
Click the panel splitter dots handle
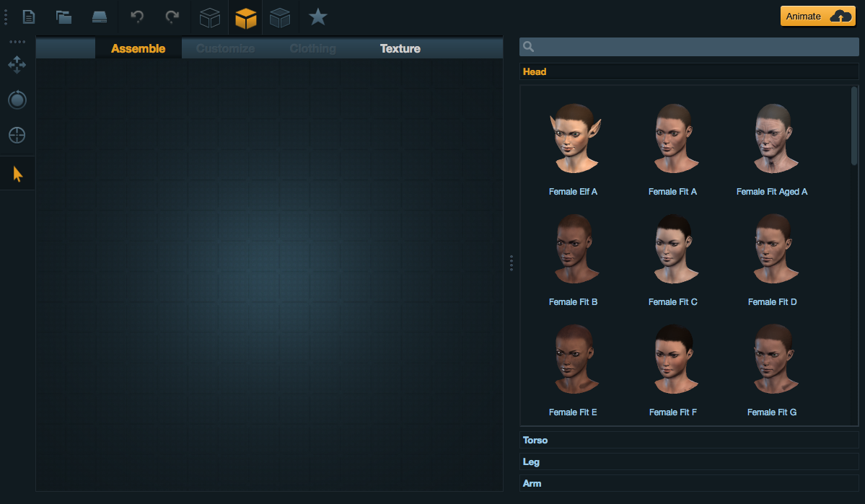511,263
